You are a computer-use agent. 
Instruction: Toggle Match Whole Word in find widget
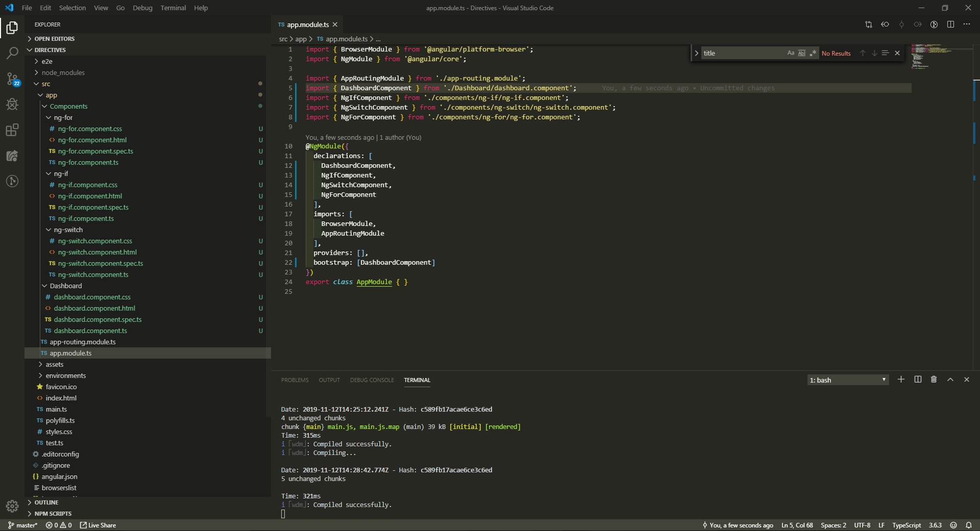pos(802,53)
